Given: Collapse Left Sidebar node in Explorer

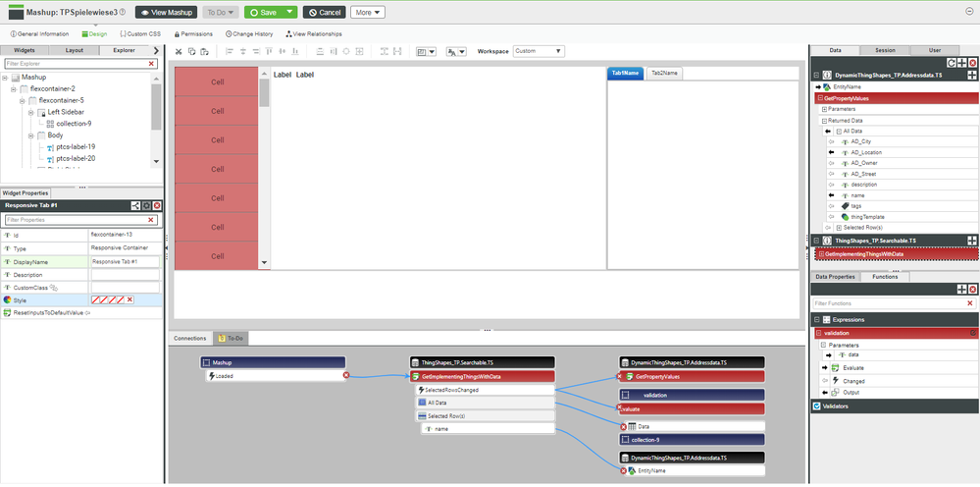Looking at the screenshot, I should pyautogui.click(x=31, y=113).
